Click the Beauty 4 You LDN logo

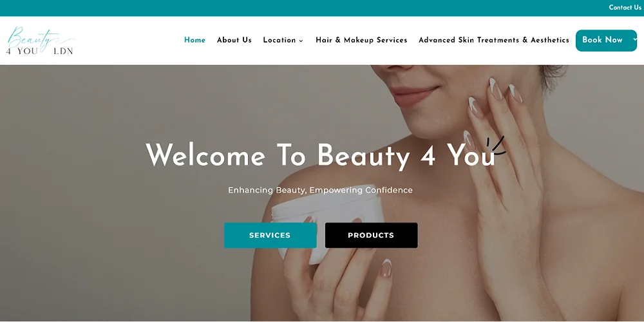coord(40,41)
